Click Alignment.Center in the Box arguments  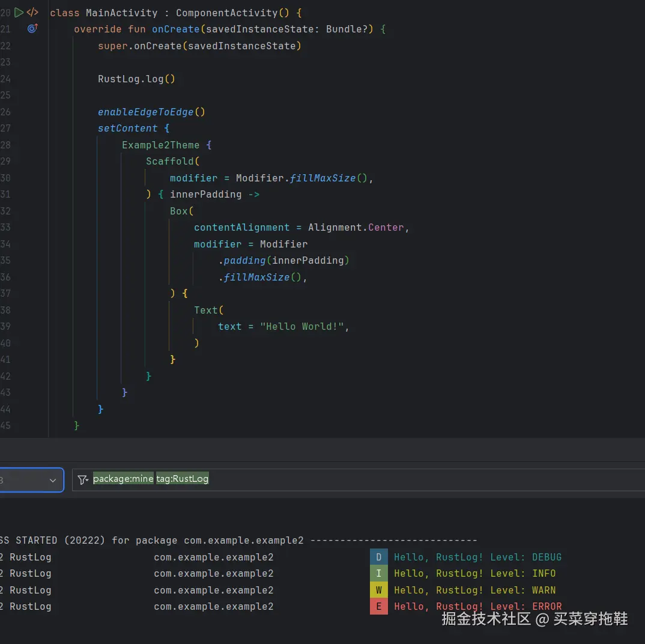[356, 228]
